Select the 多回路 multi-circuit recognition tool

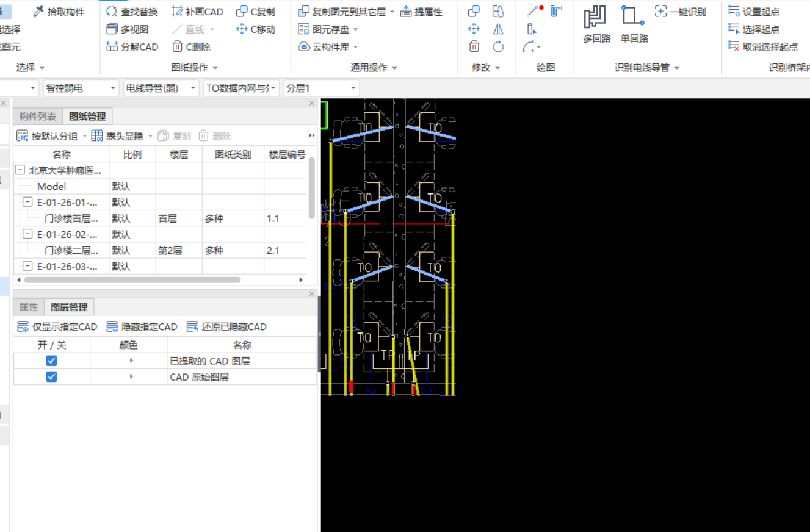pyautogui.click(x=596, y=24)
